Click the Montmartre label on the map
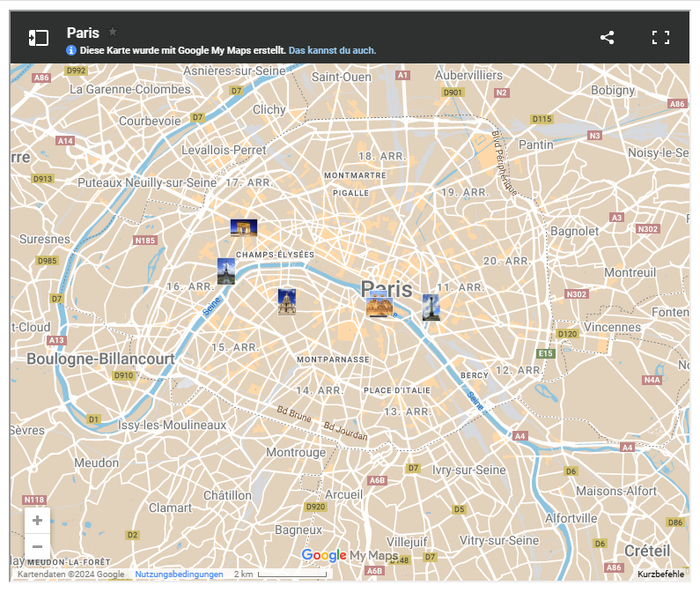 coord(355,175)
